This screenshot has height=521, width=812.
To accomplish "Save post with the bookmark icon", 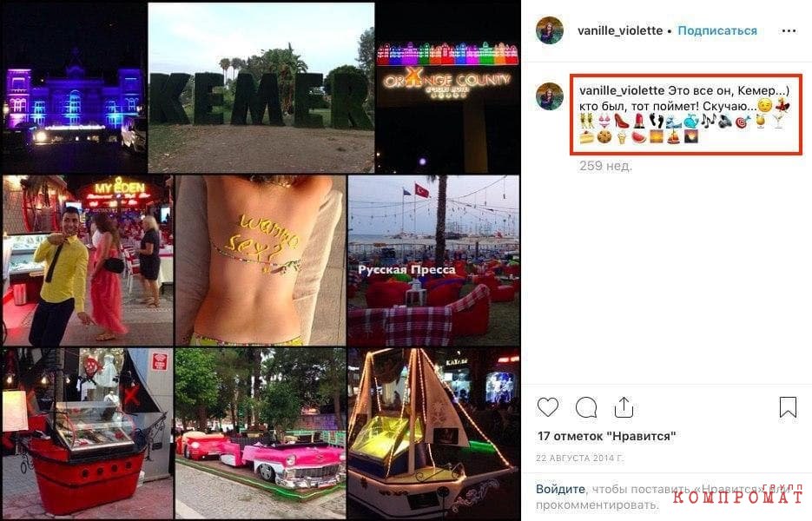I will (x=788, y=407).
